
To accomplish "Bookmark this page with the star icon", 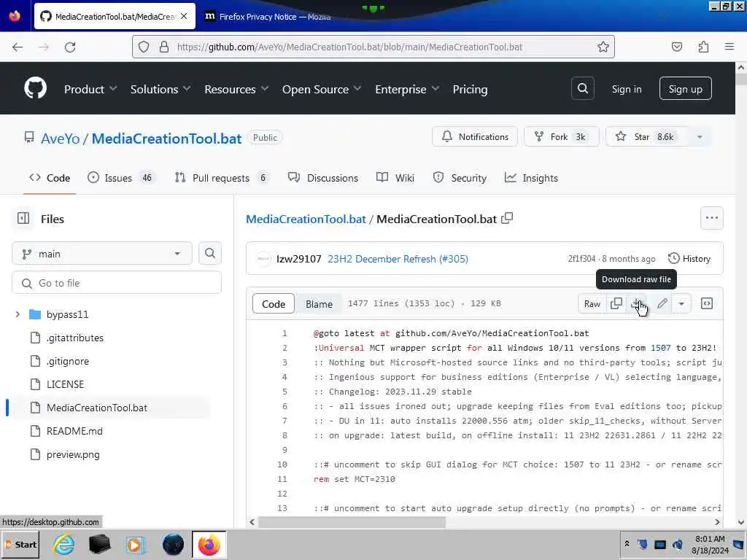I will coord(603,47).
